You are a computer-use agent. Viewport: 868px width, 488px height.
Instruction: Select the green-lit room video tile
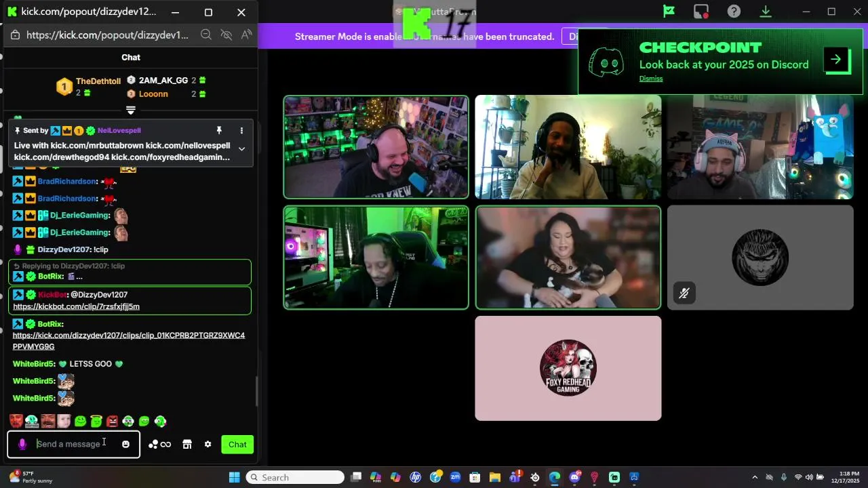pos(376,258)
